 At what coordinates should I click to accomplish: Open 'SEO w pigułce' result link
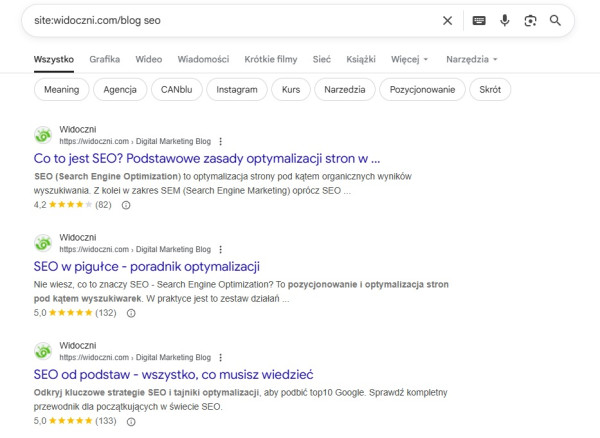click(x=147, y=266)
